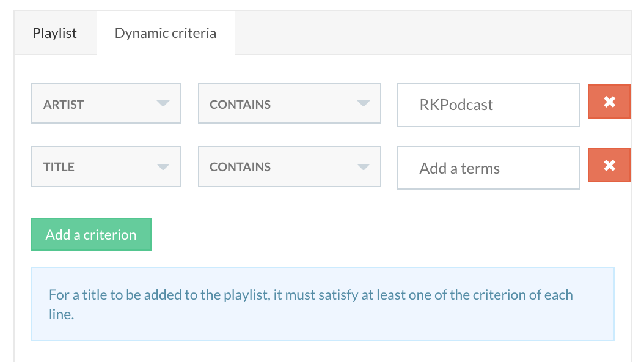Screen dimensions: 644x362
Task: Click the blue notice about playlist criteria
Action: point(322,304)
